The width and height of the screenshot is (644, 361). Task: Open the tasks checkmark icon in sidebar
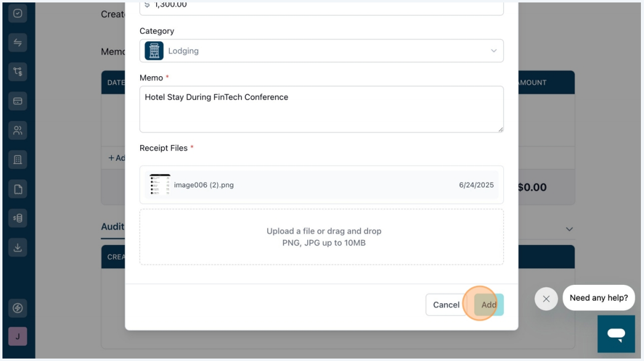click(18, 14)
